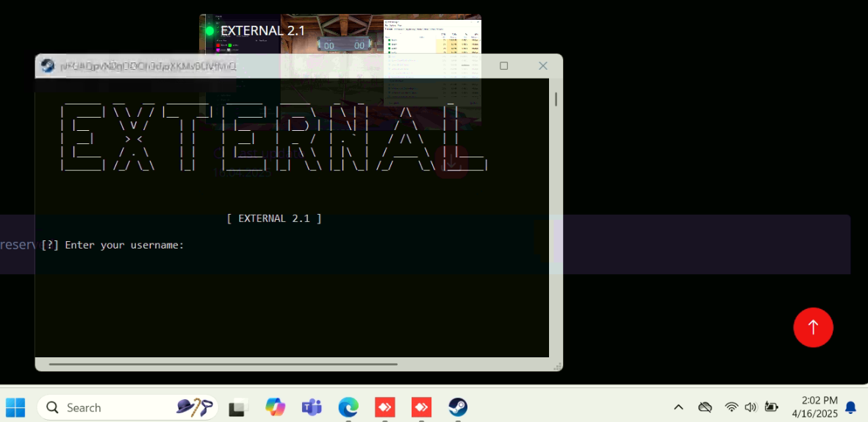The width and height of the screenshot is (868, 422).
Task: Maximize the EXTERNAL console window
Action: pos(503,65)
